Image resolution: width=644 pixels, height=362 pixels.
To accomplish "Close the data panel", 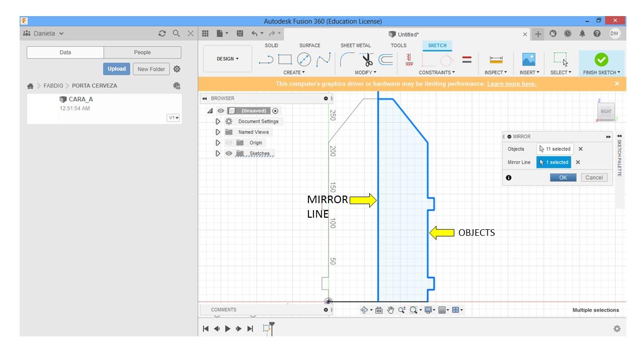I will pyautogui.click(x=190, y=34).
